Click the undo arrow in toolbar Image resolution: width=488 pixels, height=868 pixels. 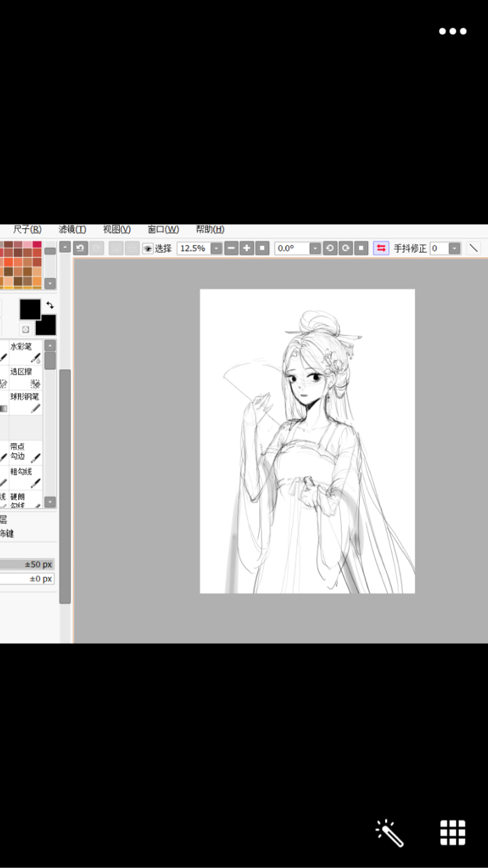80,248
